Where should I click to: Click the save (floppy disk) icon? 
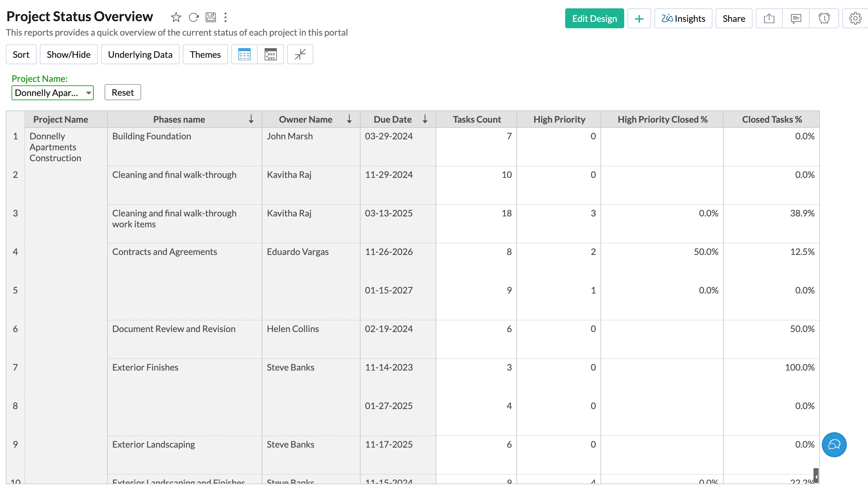(211, 17)
